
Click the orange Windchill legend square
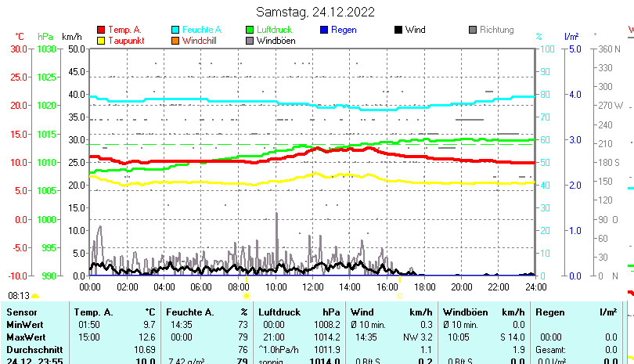point(175,41)
